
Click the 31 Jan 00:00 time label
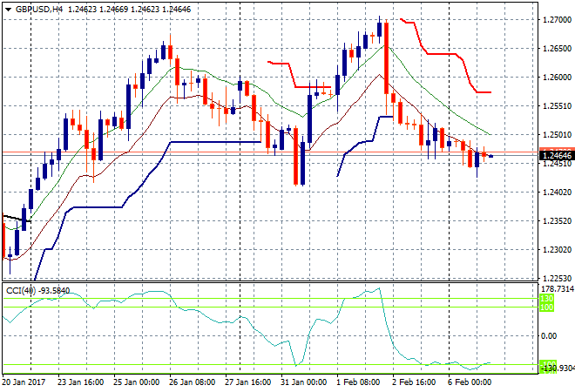point(304,382)
